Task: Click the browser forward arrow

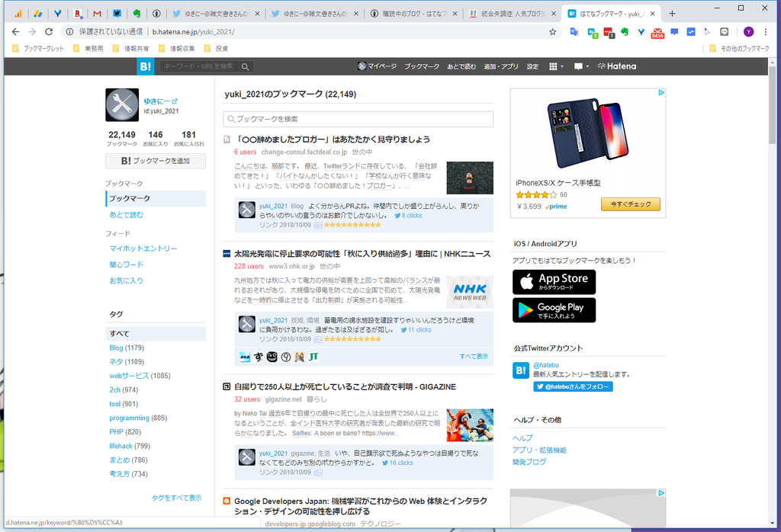Action: [x=32, y=32]
